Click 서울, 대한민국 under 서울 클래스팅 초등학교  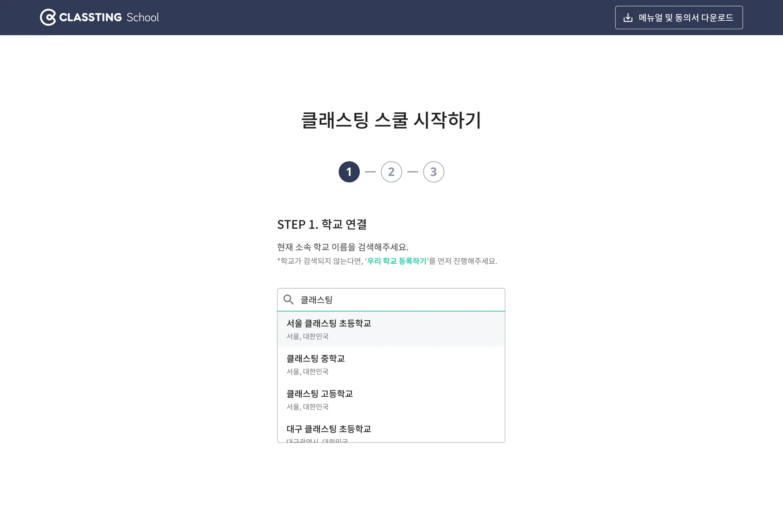click(307, 336)
